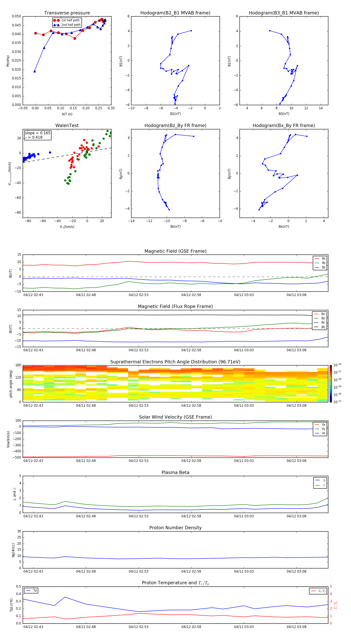This screenshot has width=351, height=644.
Task: Click the Magnetic Field (GSE Frame) title
Action: [x=175, y=251]
